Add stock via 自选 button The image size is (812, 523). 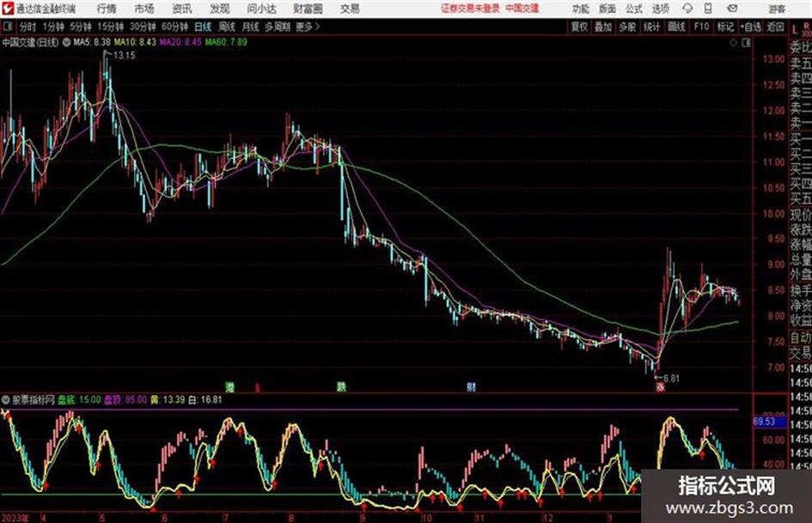(x=750, y=27)
